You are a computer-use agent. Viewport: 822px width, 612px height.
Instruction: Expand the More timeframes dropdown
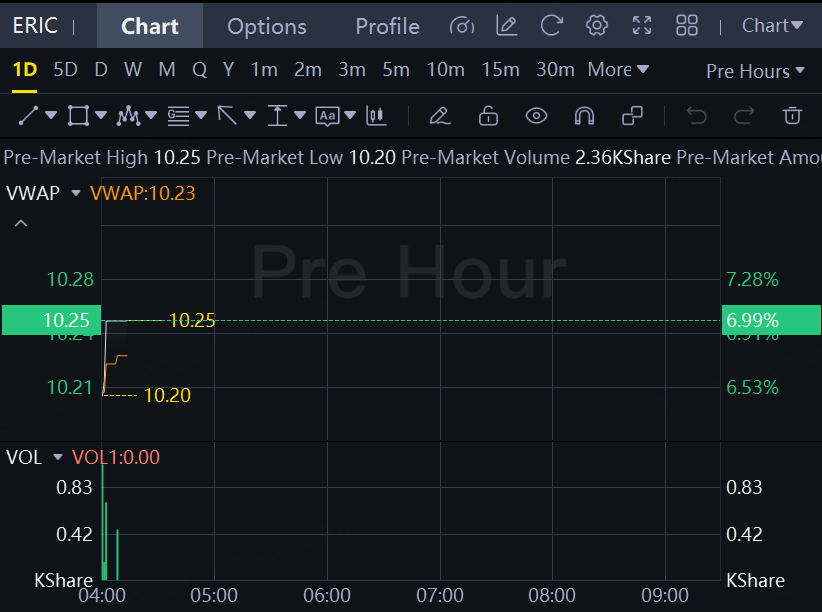[618, 69]
